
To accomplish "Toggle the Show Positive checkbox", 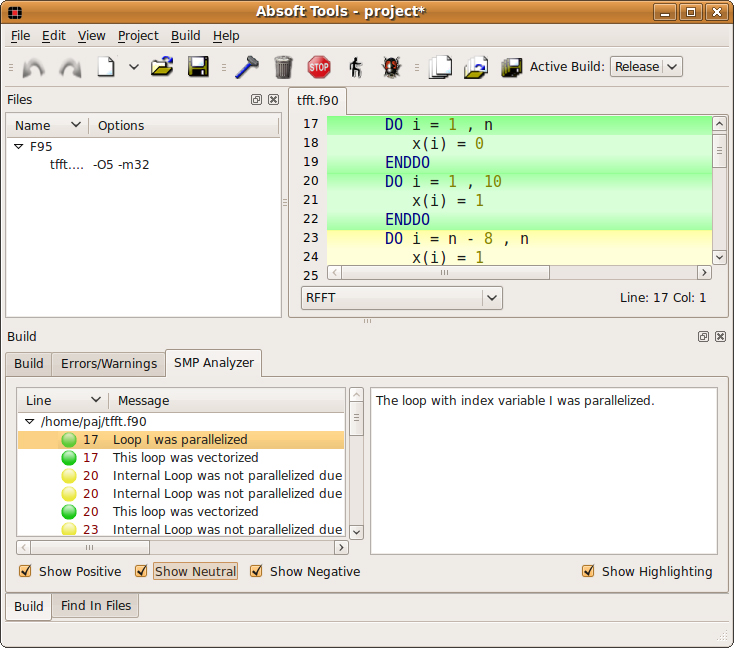I will [x=25, y=571].
